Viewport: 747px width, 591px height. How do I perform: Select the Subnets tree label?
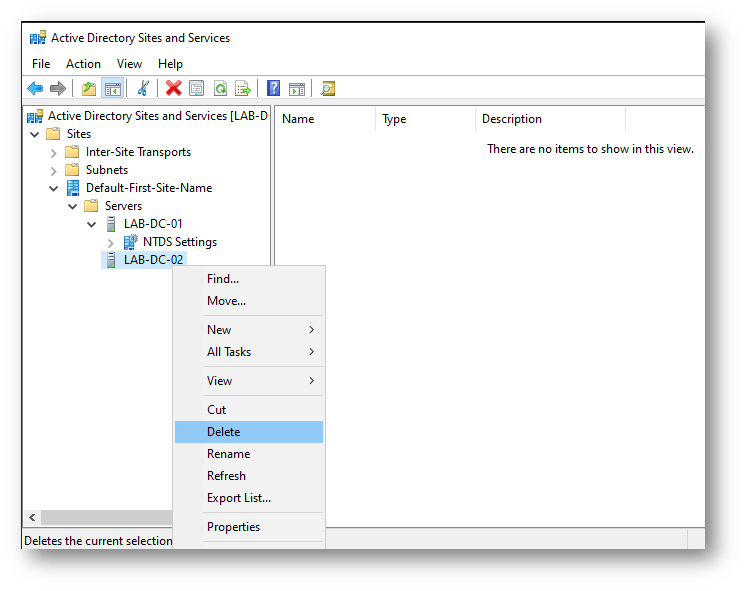pyautogui.click(x=107, y=170)
